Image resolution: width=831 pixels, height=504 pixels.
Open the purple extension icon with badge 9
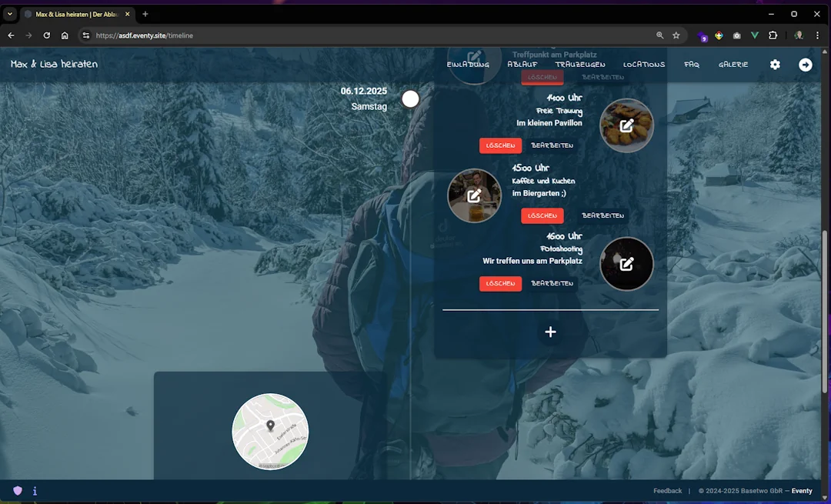[703, 36]
